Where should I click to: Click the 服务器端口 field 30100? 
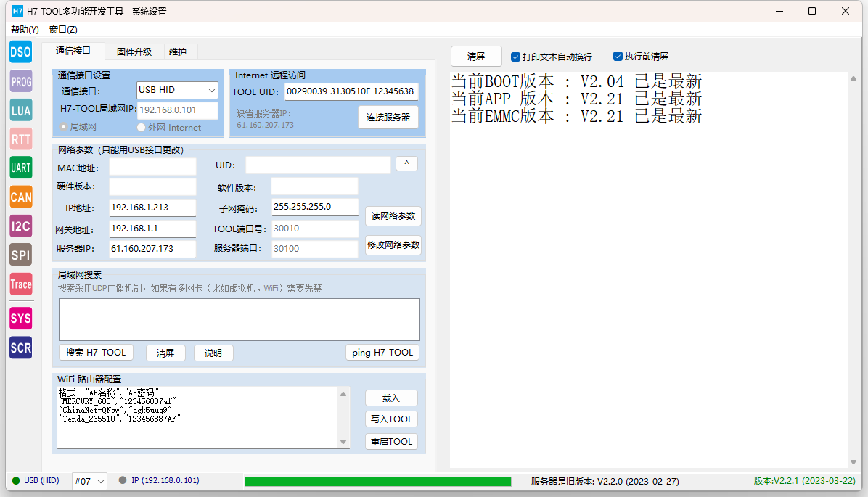[315, 248]
